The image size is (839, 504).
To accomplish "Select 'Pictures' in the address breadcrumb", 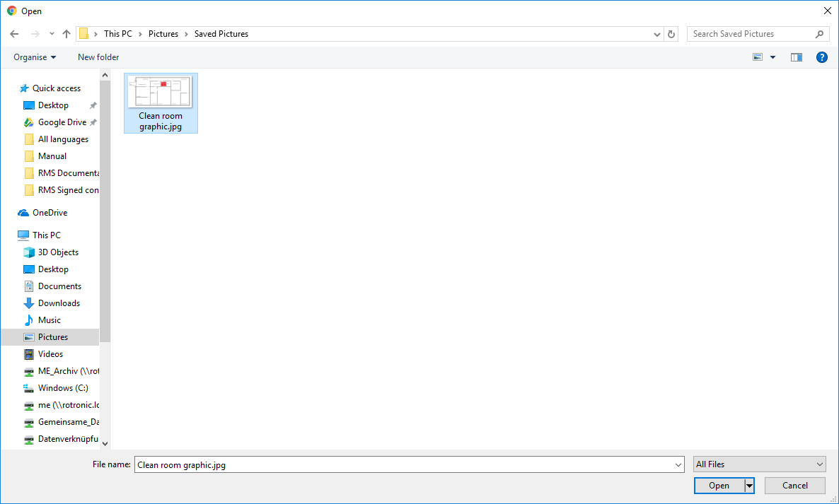I will [163, 34].
